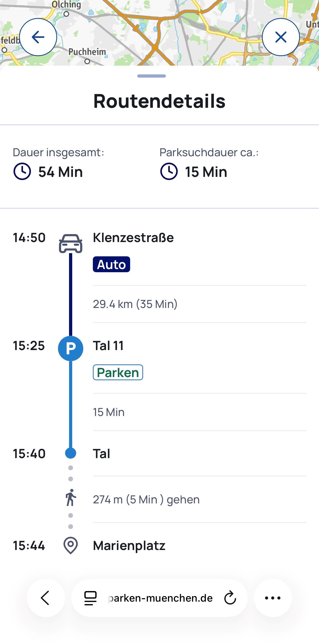
Task: Open the browser page settings icon
Action: pyautogui.click(x=90, y=598)
